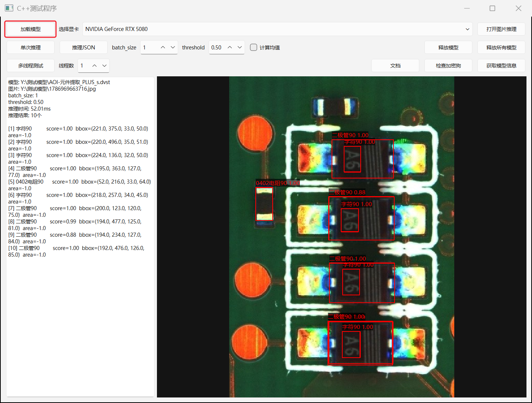Increase threshold value with up arrow

(x=230, y=48)
